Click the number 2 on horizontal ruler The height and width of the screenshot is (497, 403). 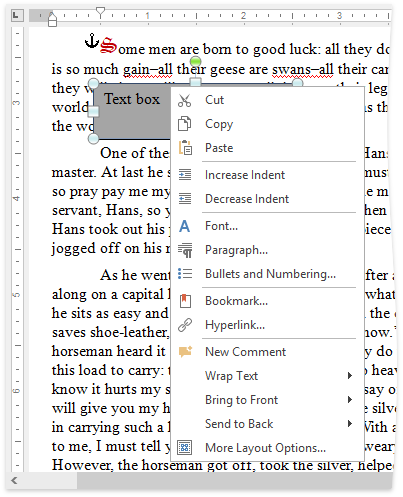point(243,15)
